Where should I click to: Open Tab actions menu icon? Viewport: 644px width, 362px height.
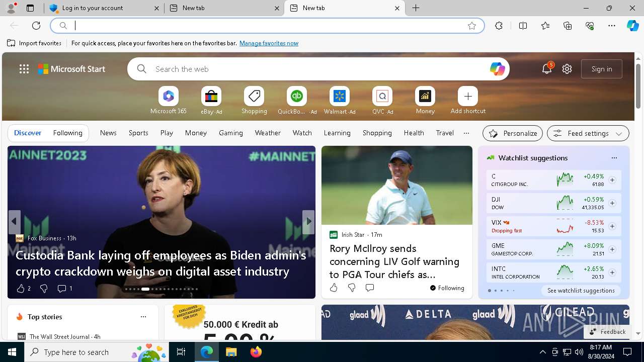click(x=30, y=8)
